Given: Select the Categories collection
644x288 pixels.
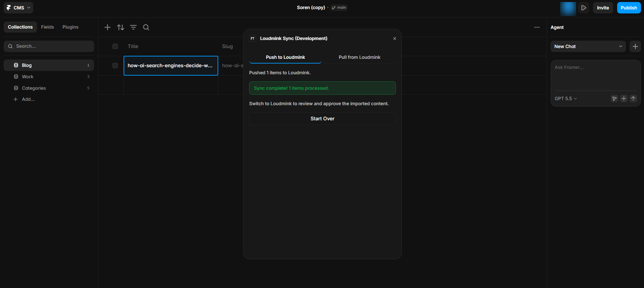Looking at the screenshot, I should pyautogui.click(x=49, y=88).
